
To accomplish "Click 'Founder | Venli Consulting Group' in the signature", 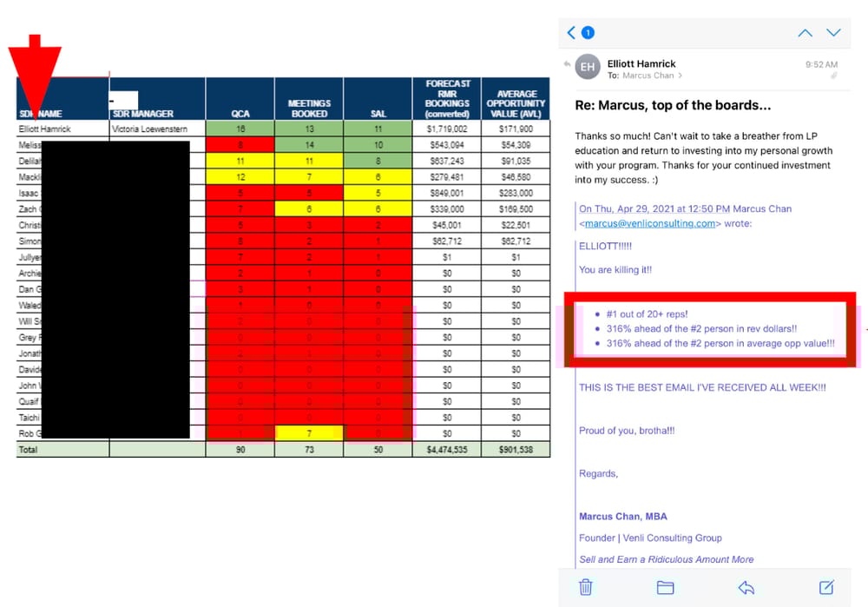I will (650, 538).
